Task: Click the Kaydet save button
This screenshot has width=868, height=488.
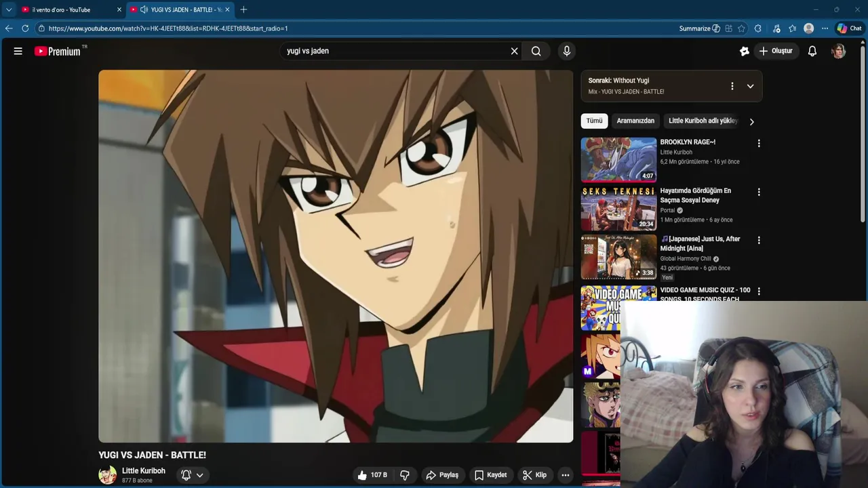Action: 490,475
